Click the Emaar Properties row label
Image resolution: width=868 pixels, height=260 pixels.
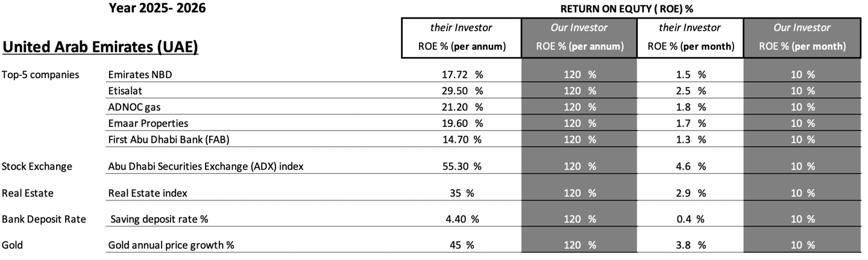[148, 123]
